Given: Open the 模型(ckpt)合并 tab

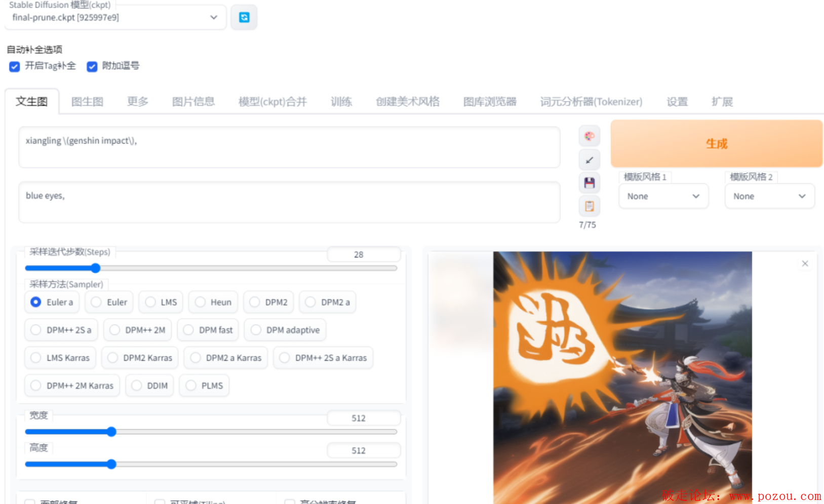Looking at the screenshot, I should click(273, 102).
